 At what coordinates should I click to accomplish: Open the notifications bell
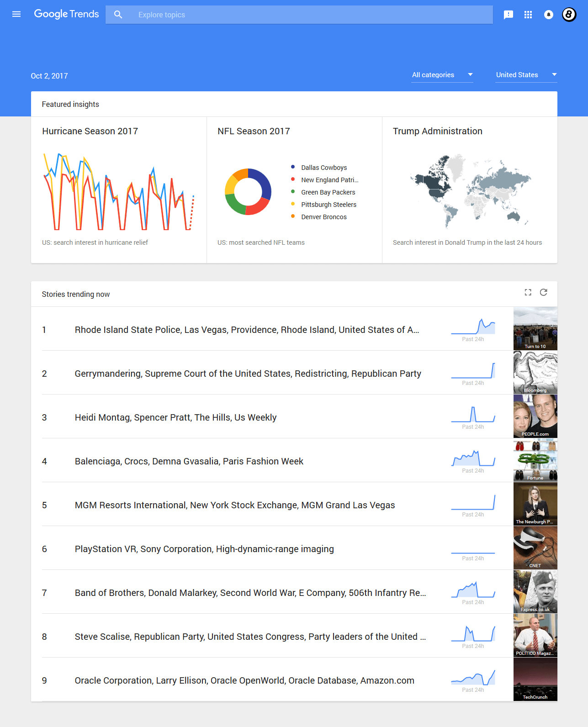pos(549,15)
